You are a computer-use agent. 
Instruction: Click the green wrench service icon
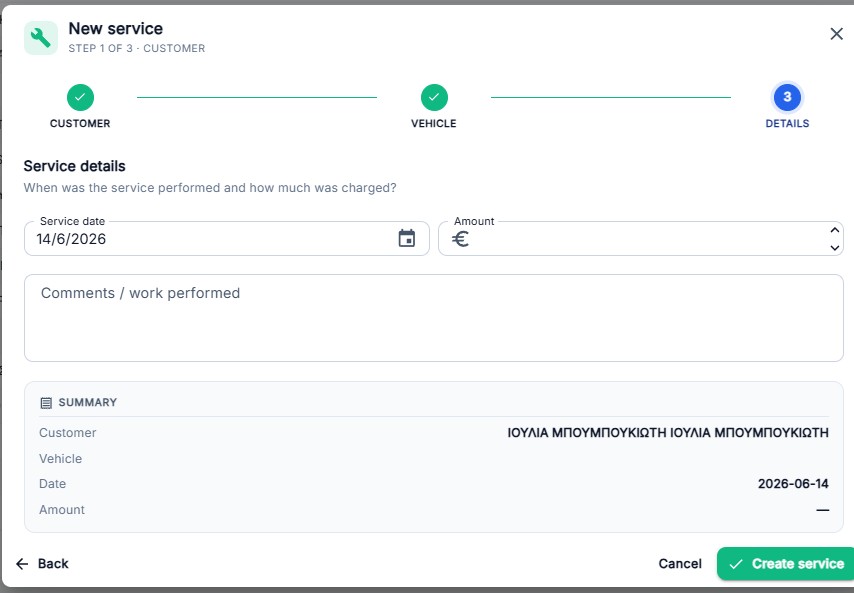(x=41, y=38)
